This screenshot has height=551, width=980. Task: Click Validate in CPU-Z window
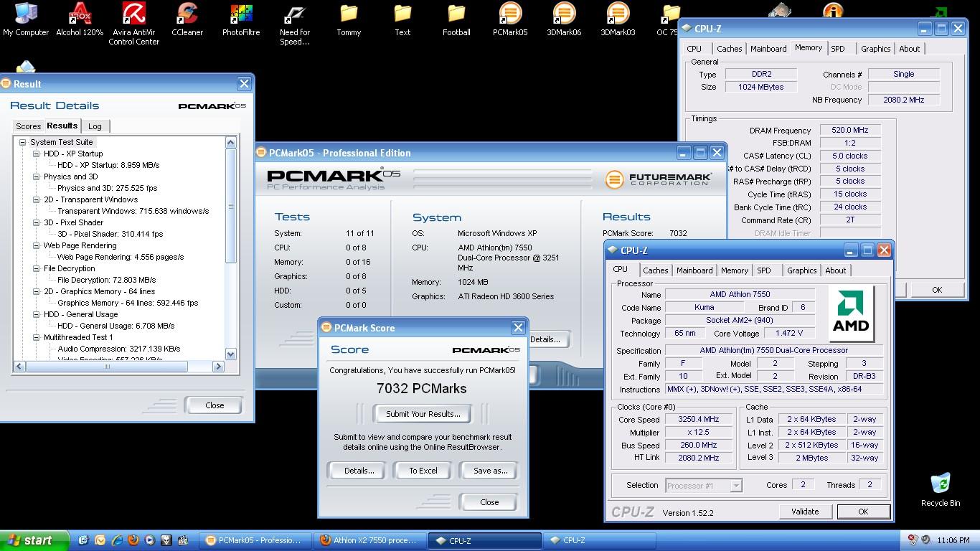(x=805, y=512)
